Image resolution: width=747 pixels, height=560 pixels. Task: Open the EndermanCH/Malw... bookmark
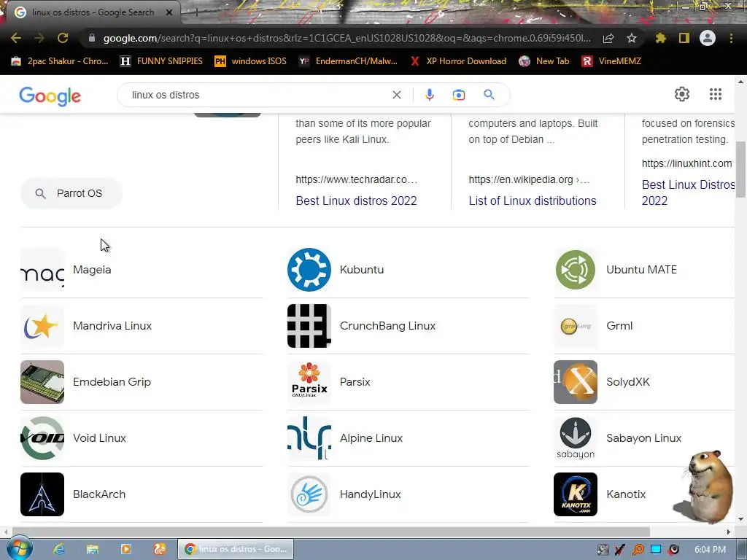[x=348, y=61]
